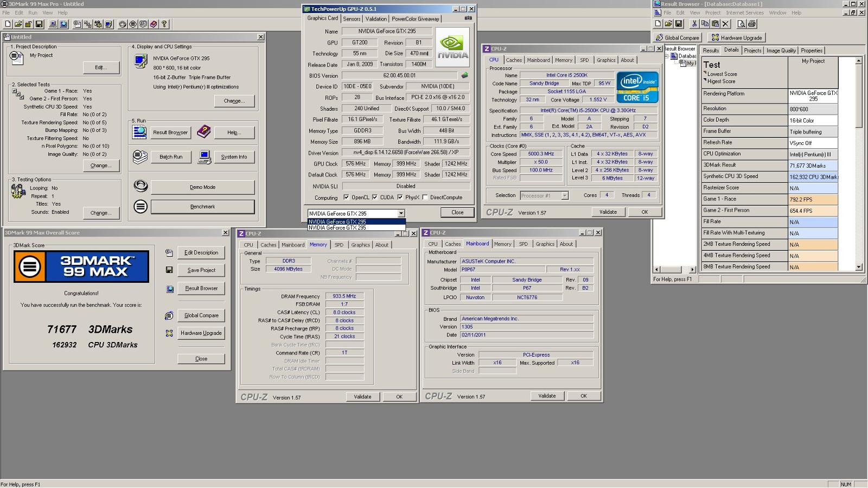Open the SPD tab in CPU-Z memory window

click(339, 245)
